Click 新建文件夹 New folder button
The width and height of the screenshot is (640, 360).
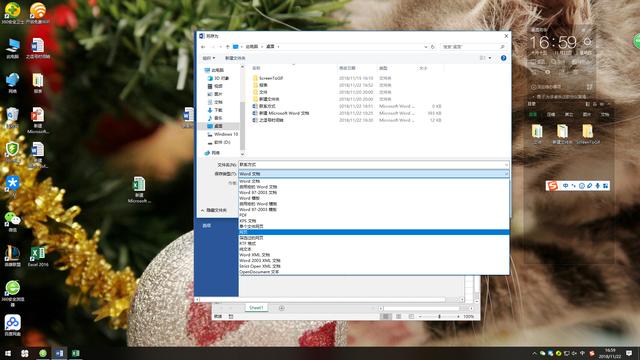(x=236, y=58)
